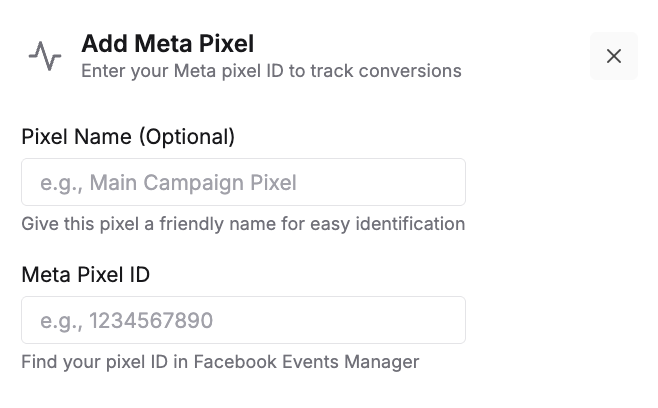658x408 pixels.
Task: Place cursor in the pixel ID box
Action: click(243, 321)
